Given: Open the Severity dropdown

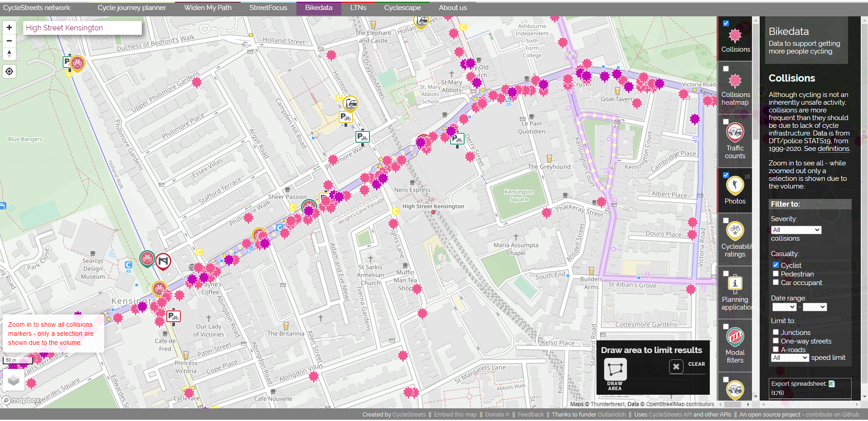Looking at the screenshot, I should [x=796, y=230].
